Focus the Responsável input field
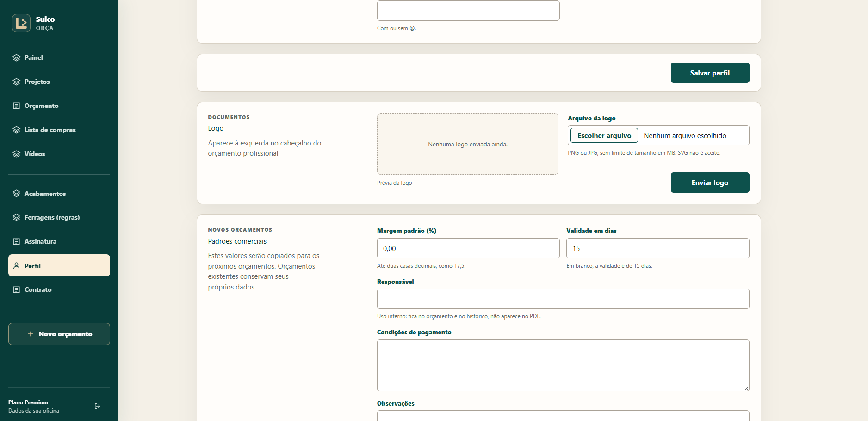Screen dimensions: 868x421 pos(563,299)
